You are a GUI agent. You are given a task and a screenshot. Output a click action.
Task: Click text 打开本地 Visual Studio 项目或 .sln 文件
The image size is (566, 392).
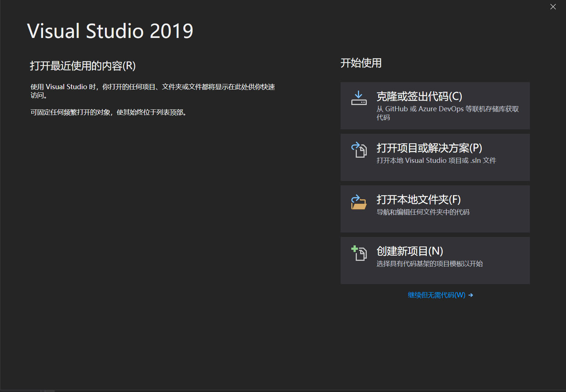tap(436, 160)
